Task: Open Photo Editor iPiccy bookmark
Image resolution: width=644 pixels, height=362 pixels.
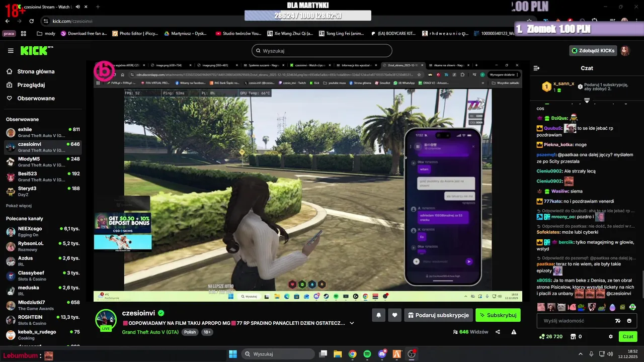Action: 135,34
